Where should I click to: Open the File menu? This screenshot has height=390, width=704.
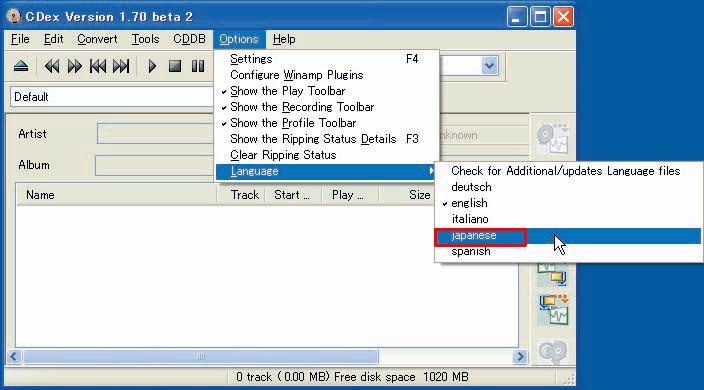click(x=20, y=39)
